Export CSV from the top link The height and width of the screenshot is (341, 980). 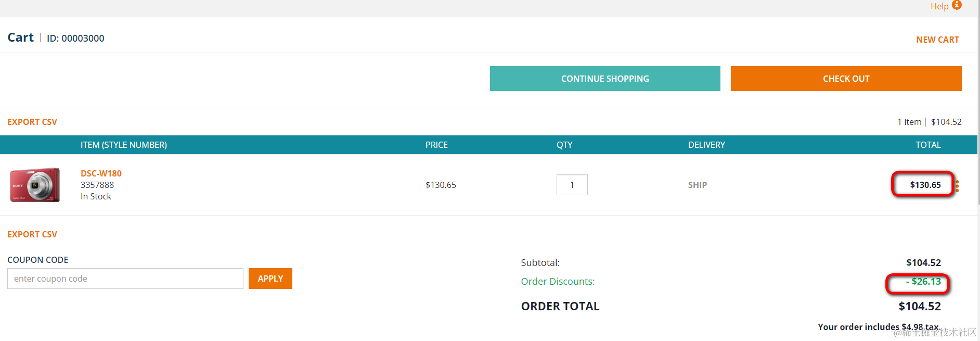[32, 122]
